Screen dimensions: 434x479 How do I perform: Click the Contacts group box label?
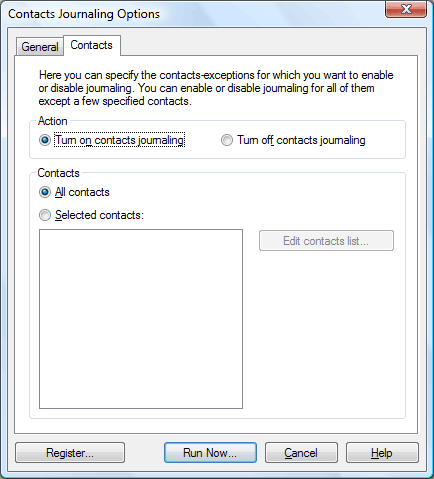click(x=58, y=173)
